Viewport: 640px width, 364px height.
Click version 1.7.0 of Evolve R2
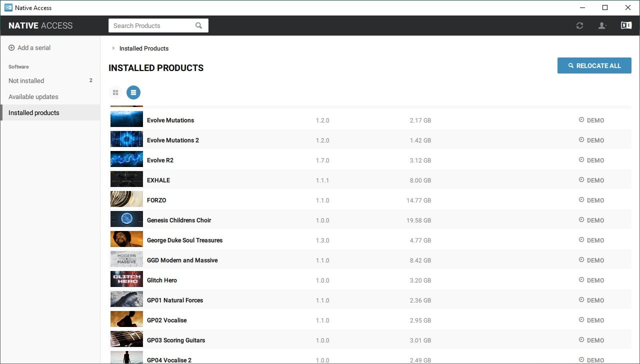pyautogui.click(x=322, y=160)
